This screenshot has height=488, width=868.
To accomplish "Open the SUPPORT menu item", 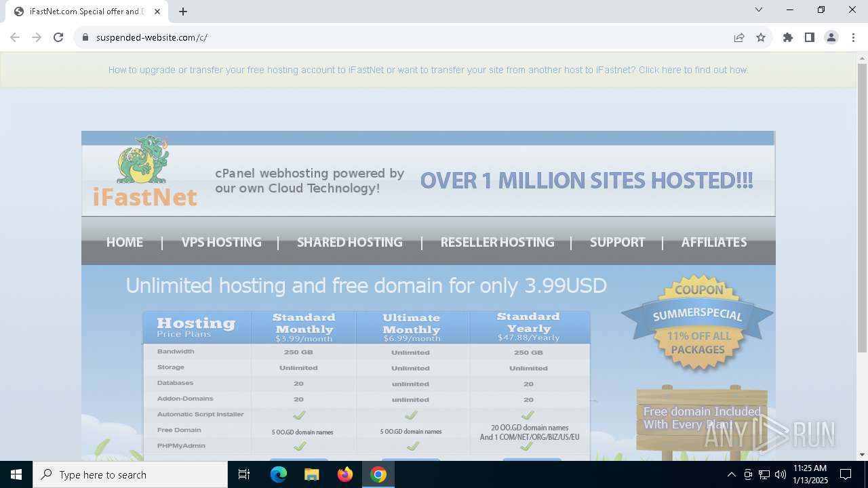I will [617, 242].
